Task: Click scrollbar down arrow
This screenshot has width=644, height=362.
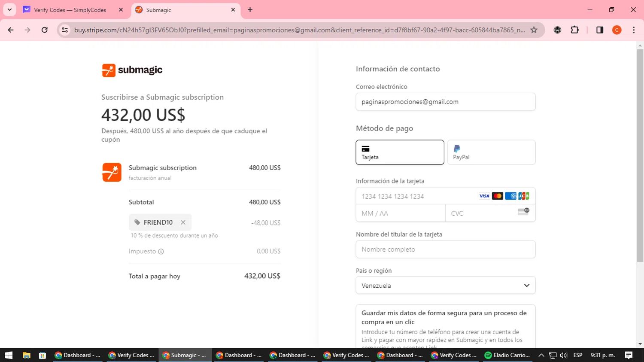Action: click(640, 344)
